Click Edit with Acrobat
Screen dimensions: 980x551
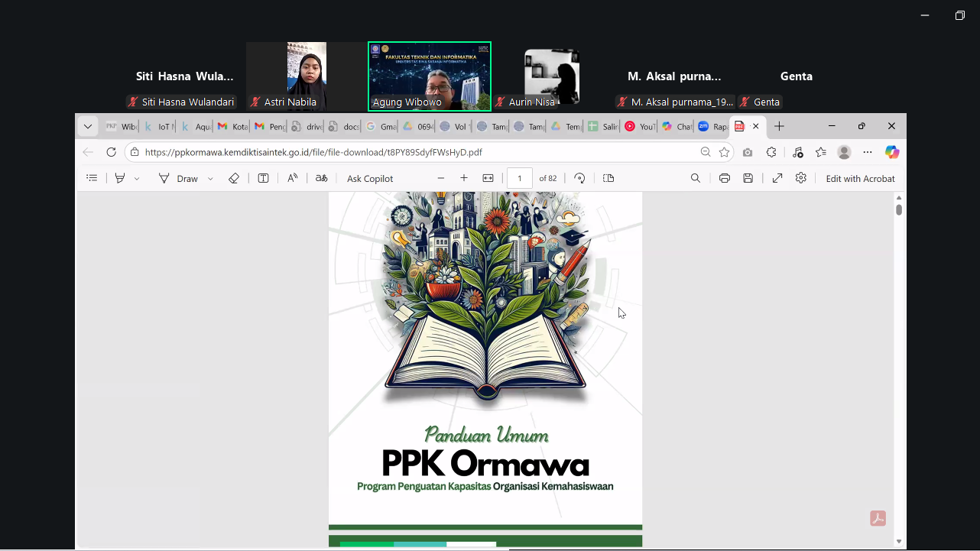tap(860, 178)
